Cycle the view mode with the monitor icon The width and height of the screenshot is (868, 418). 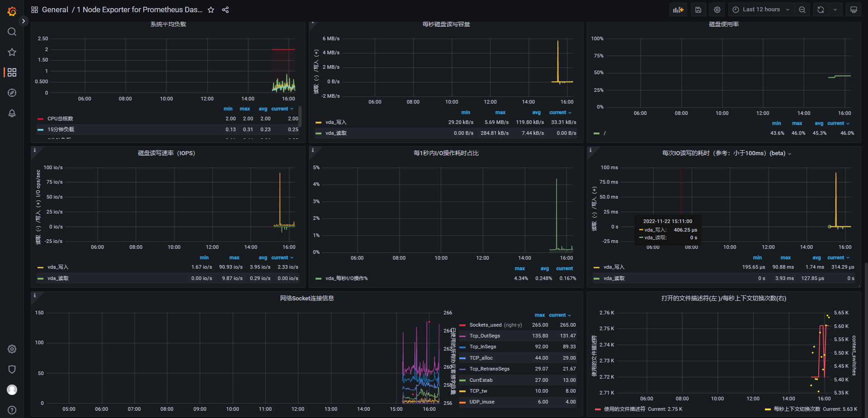[x=854, y=9]
